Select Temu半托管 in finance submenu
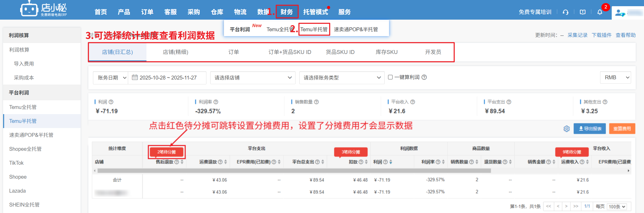The image size is (644, 213). (x=314, y=29)
